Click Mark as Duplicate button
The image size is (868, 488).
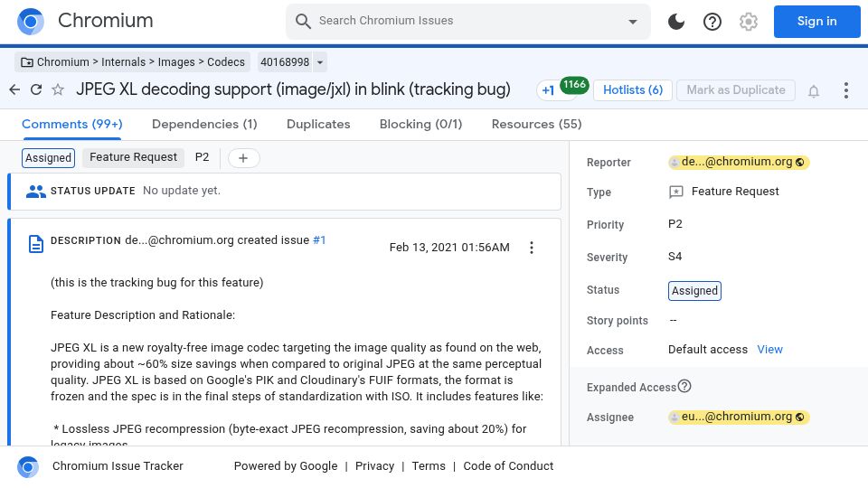pos(736,90)
